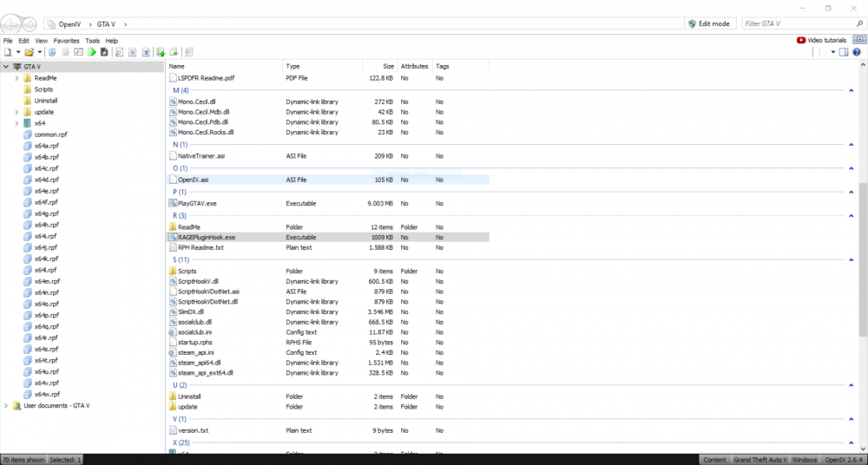Open the yellow folder toolbar icon
This screenshot has width=868, height=465.
[29, 52]
